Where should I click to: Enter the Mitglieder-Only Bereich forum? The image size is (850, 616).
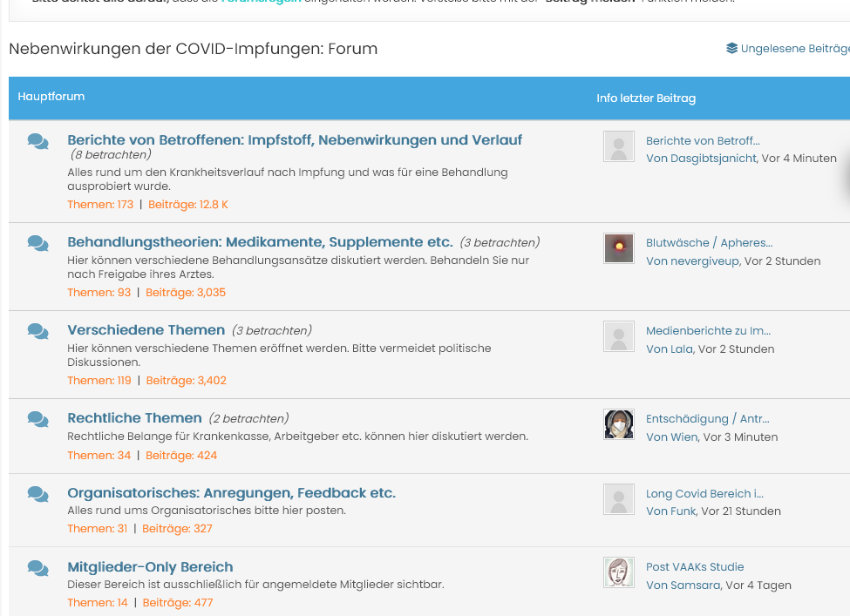click(x=150, y=567)
